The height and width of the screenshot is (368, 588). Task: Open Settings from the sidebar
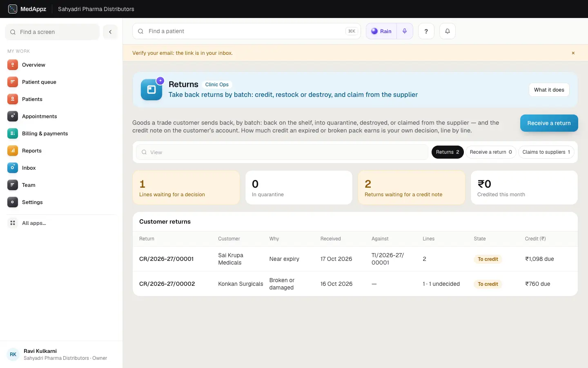tap(61, 202)
